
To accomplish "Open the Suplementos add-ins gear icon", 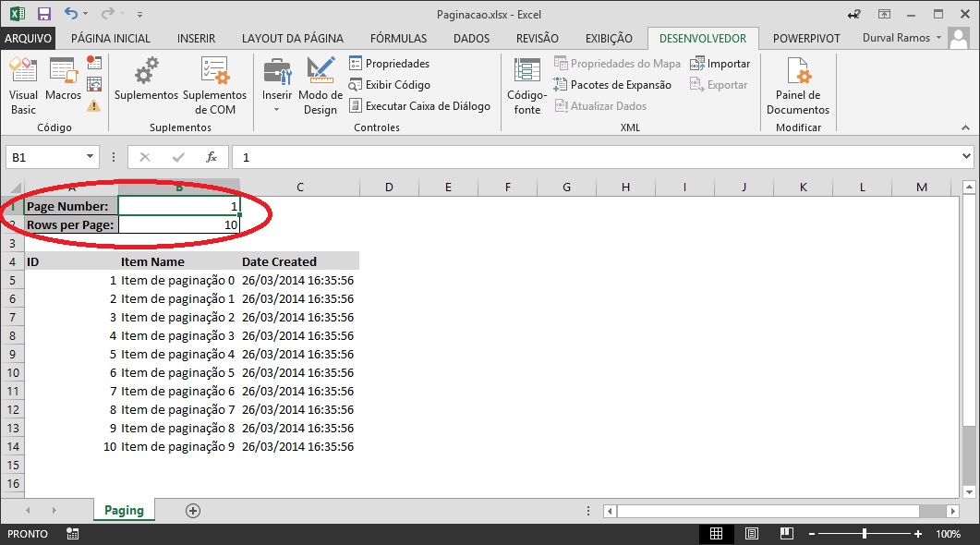I will pos(146,79).
